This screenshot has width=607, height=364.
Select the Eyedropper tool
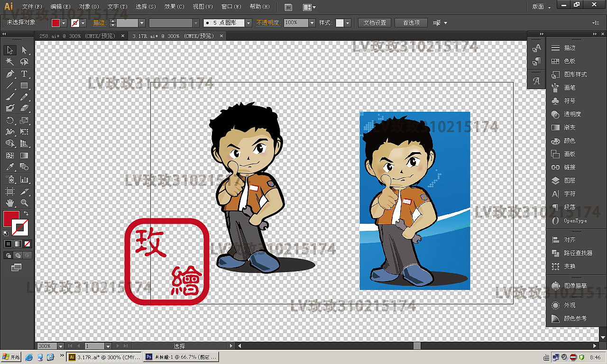[10, 167]
